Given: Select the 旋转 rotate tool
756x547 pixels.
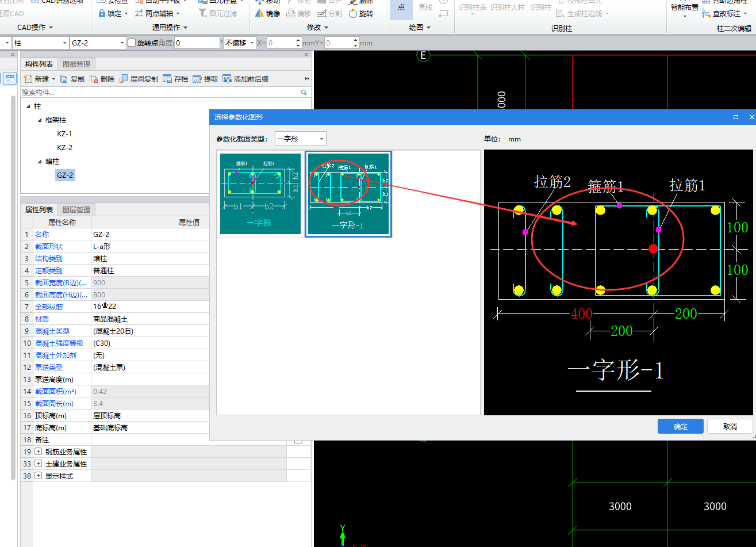Looking at the screenshot, I should [360, 13].
